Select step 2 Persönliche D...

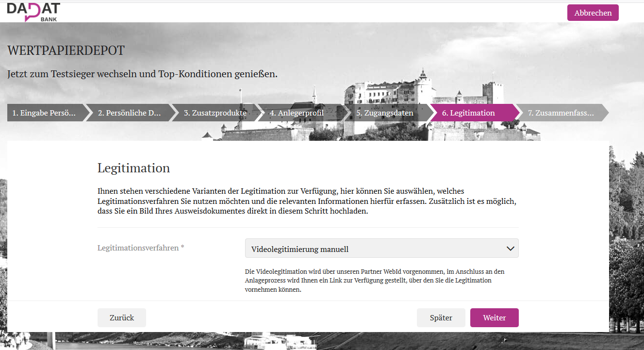tap(130, 113)
